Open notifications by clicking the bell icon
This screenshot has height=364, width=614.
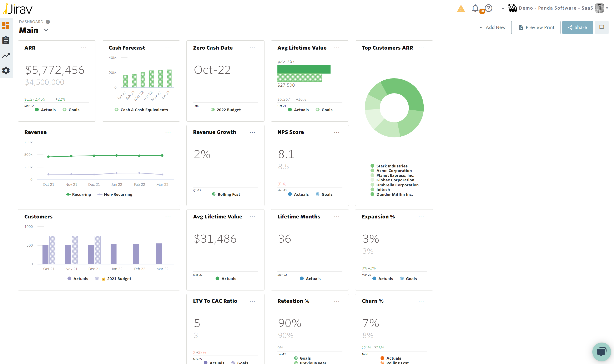(475, 8)
